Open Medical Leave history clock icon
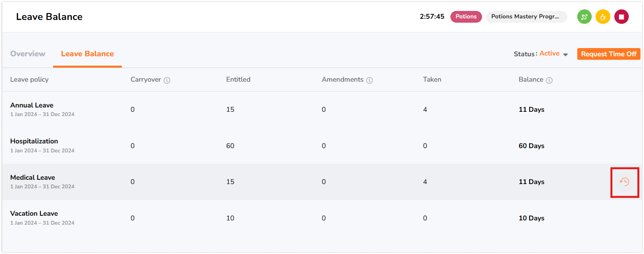The width and height of the screenshot is (644, 254). 624,182
